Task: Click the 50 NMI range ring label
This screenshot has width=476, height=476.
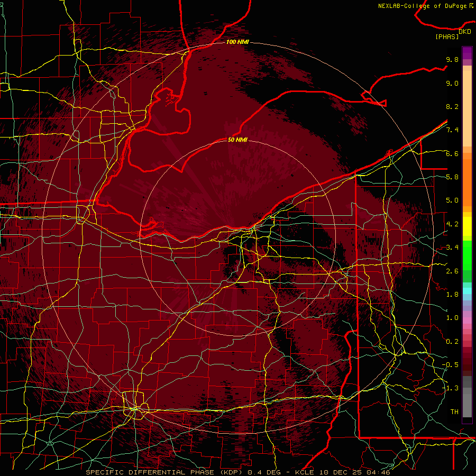Action: pyautogui.click(x=237, y=140)
